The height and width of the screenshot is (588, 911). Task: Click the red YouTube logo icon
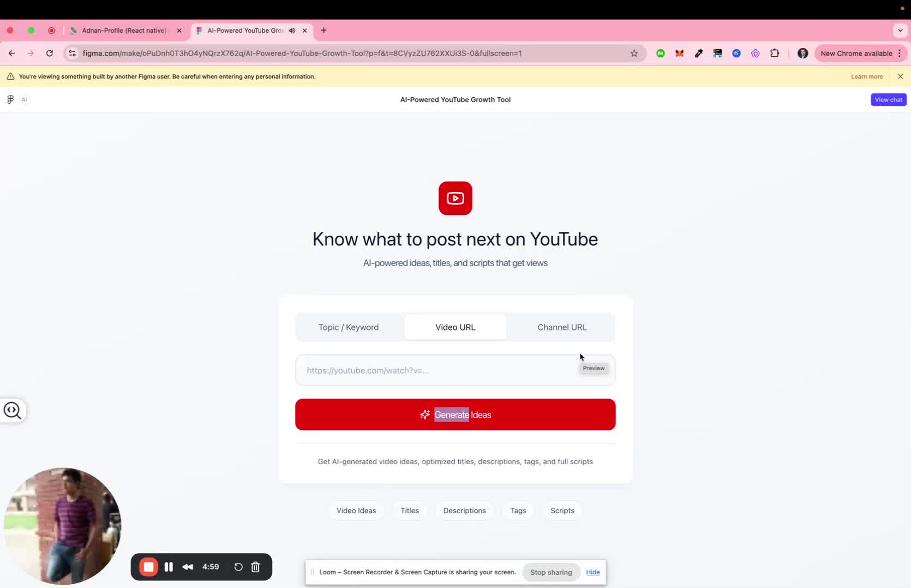[455, 198]
